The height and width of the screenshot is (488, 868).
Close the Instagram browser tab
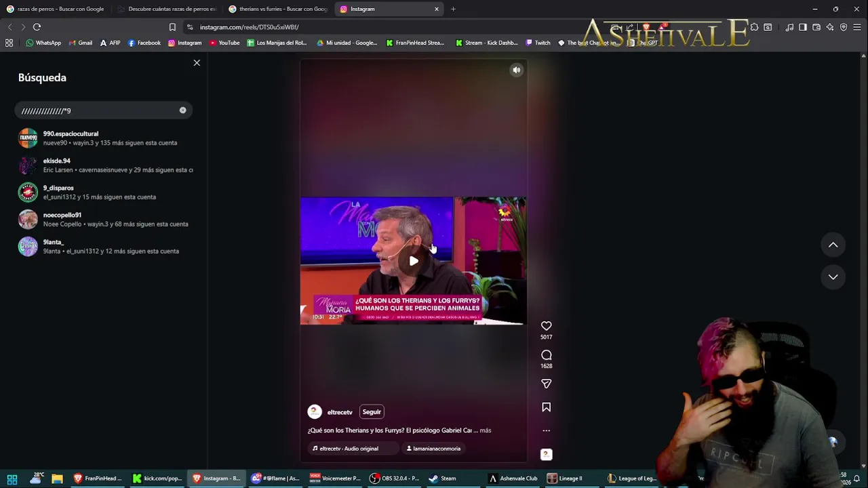pyautogui.click(x=437, y=9)
